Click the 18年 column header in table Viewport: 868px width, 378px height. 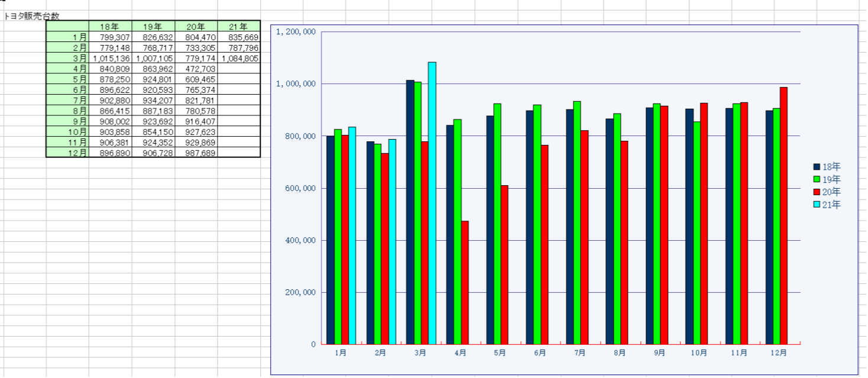[x=110, y=27]
